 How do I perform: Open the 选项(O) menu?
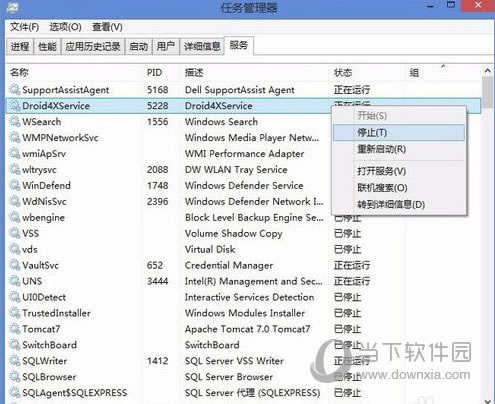[x=65, y=27]
